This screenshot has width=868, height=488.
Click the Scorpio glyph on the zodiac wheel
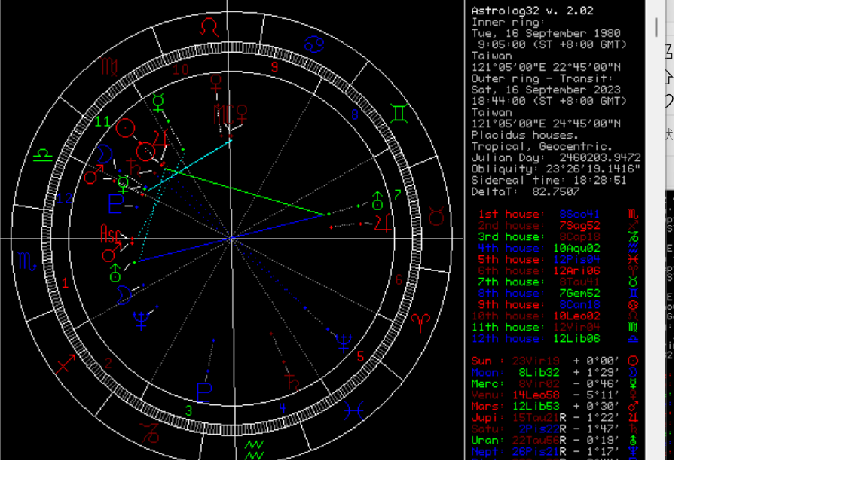pyautogui.click(x=27, y=262)
